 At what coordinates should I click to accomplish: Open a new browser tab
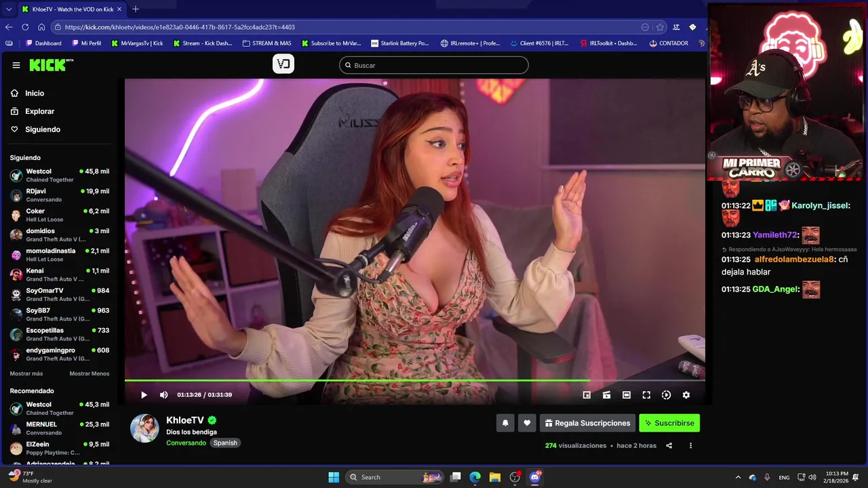click(136, 9)
